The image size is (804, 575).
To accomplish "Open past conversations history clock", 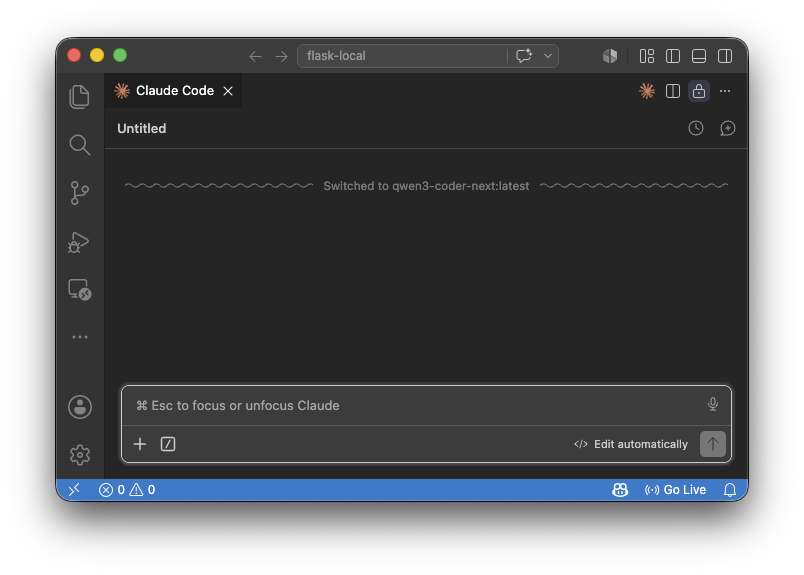I will tap(696, 128).
